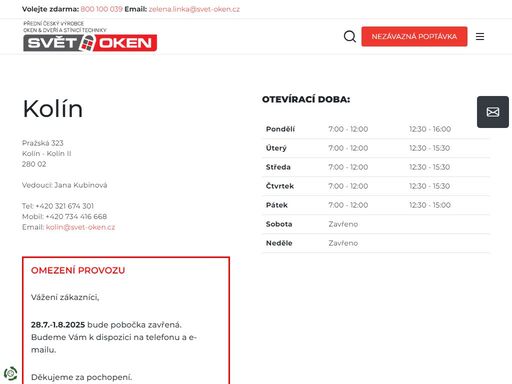Viewport: 512px width, 384px height.
Task: Email zelena.linka@svet-oken.cz
Action: [194, 9]
